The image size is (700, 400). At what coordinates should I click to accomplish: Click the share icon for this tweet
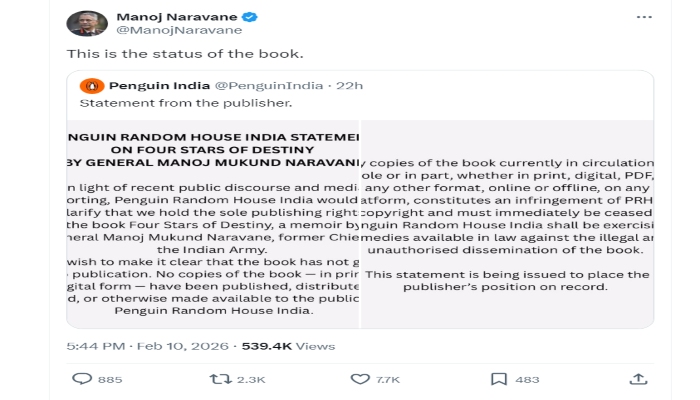pos(637,379)
